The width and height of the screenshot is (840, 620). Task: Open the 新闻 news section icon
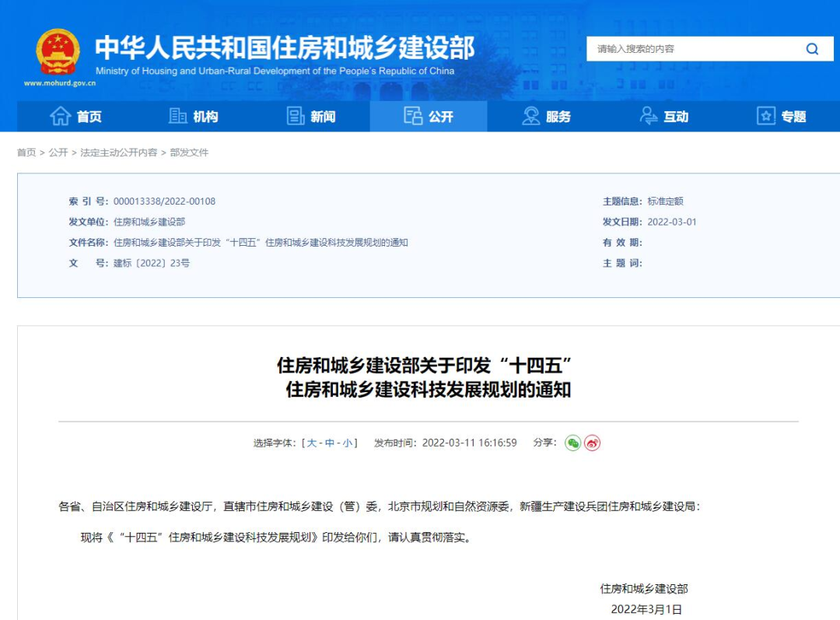coord(296,115)
